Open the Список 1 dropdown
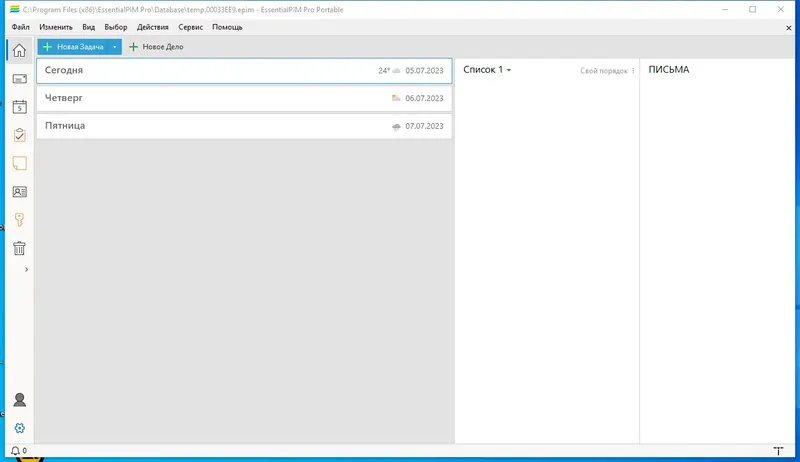The width and height of the screenshot is (800, 462). point(487,69)
